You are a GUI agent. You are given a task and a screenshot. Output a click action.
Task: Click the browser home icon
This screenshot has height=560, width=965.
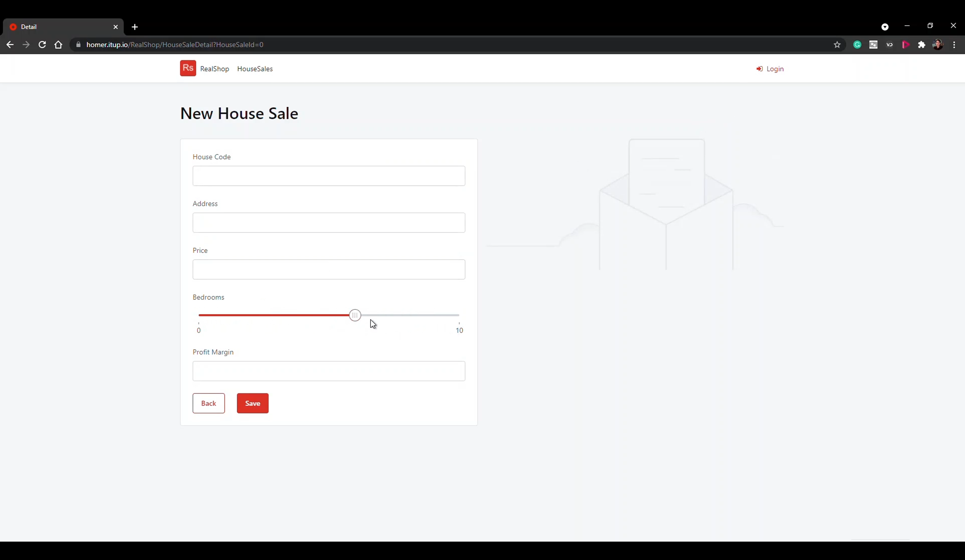[x=58, y=44]
